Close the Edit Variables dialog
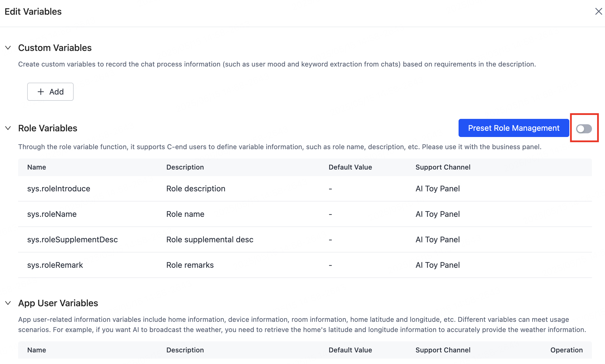Viewport: 605px width, 364px height. point(598,12)
